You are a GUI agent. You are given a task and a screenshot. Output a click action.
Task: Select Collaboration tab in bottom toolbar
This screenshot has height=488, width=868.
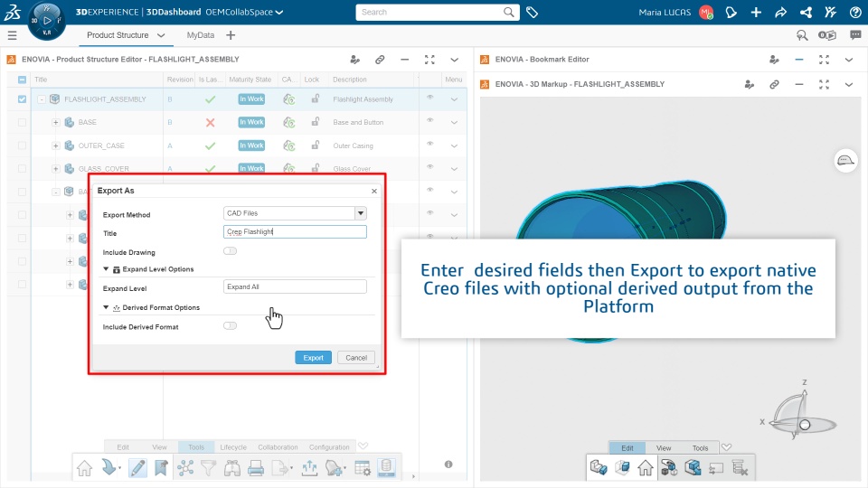278,447
